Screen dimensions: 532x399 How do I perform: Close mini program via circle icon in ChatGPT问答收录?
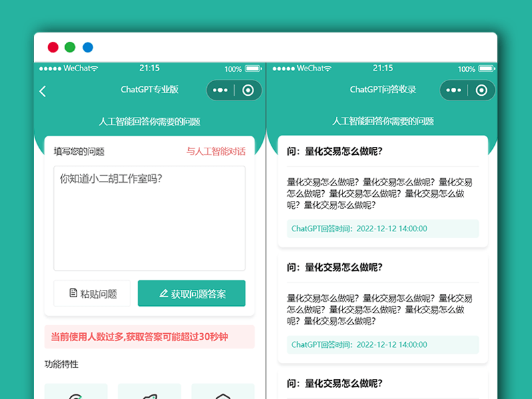[481, 90]
